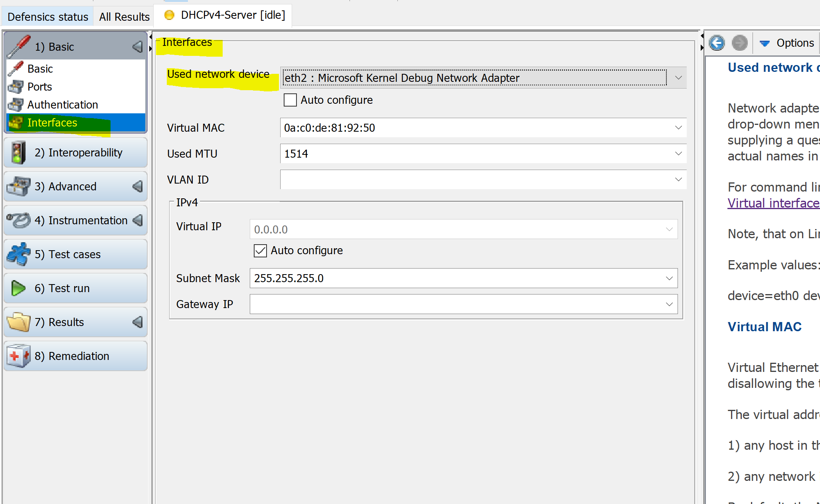Open the Virtual interface help link
This screenshot has width=820, height=504.
tap(773, 203)
